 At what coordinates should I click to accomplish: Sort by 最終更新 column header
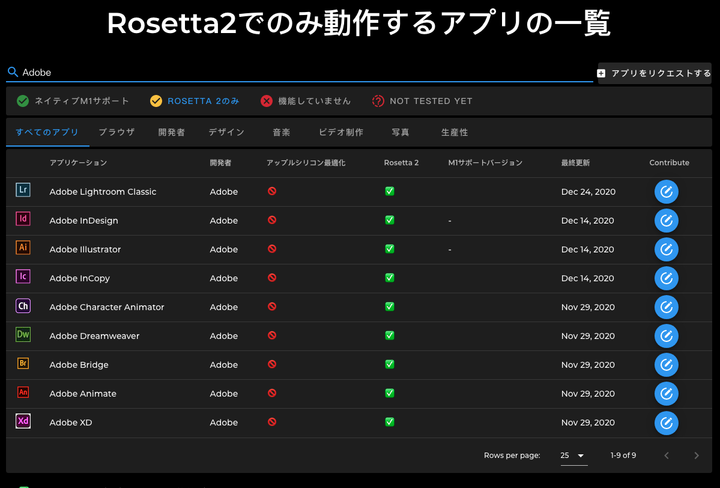point(575,163)
